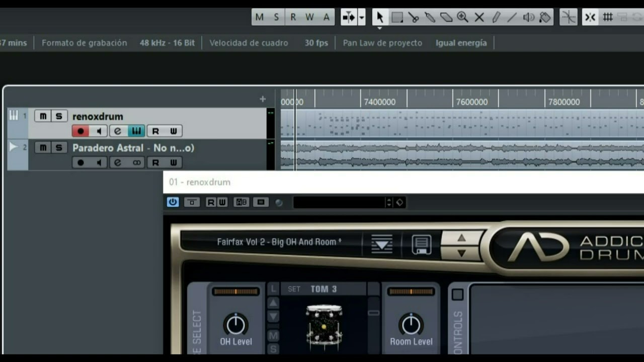Viewport: 644px width, 362px height.
Task: Go to next Addictive Drums preset
Action: 461,253
